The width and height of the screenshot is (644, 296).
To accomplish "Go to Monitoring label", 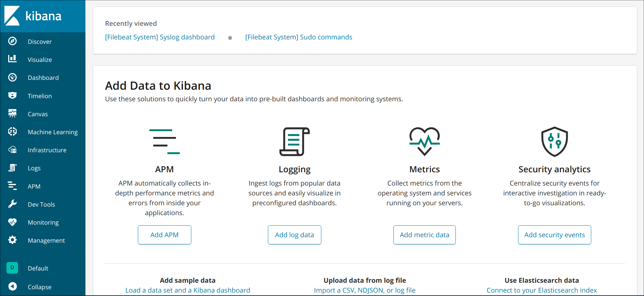I will pos(43,223).
